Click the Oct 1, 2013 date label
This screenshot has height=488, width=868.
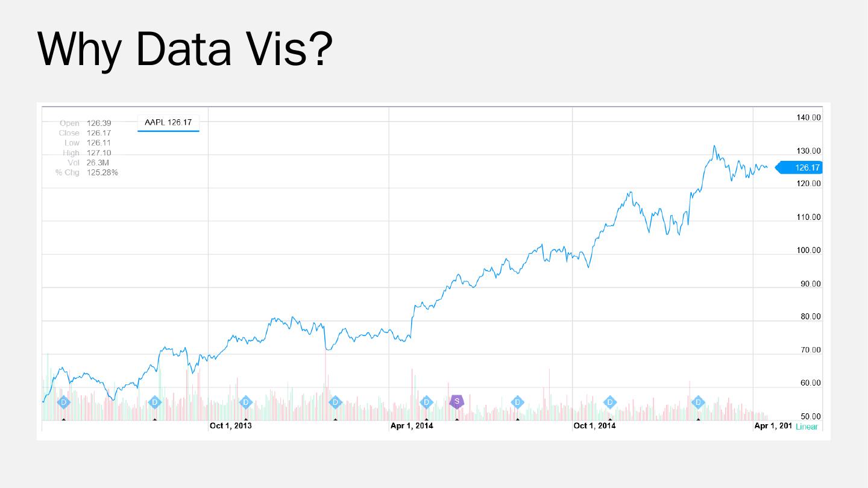point(230,426)
